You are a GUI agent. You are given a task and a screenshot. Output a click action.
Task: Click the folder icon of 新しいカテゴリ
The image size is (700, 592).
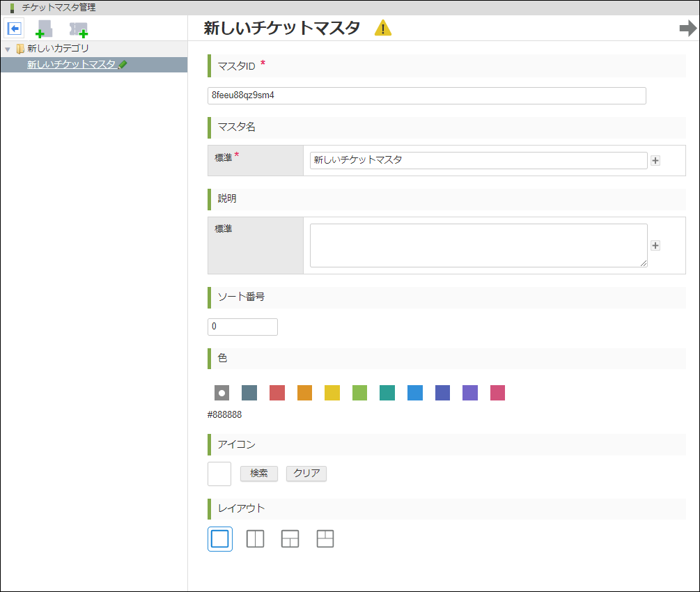click(x=20, y=48)
